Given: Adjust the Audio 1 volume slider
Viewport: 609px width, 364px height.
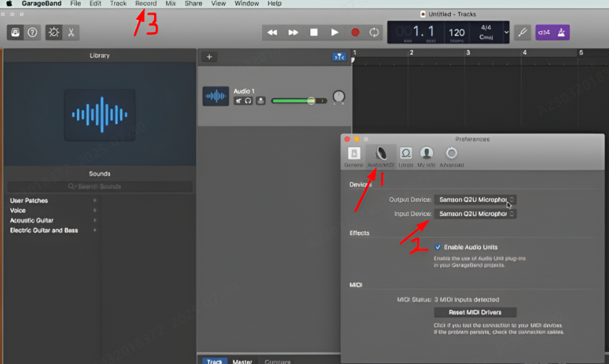Looking at the screenshot, I should pos(299,101).
